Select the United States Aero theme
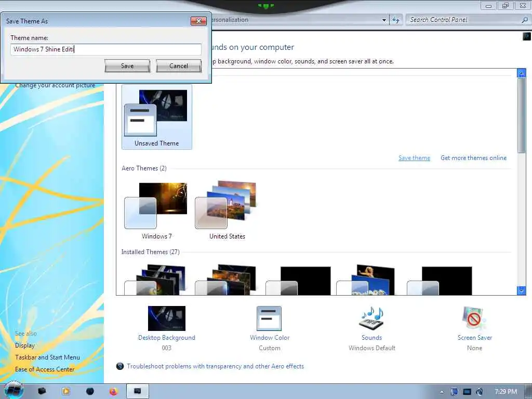Screen dimensions: 532x399 click(227, 210)
